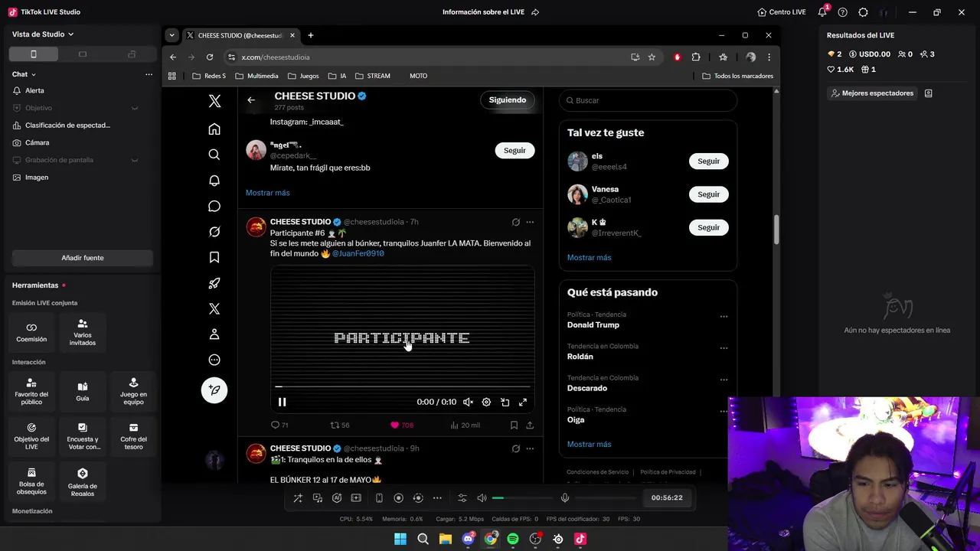Open Cofre del tesoro tool
980x551 pixels.
[x=133, y=435]
